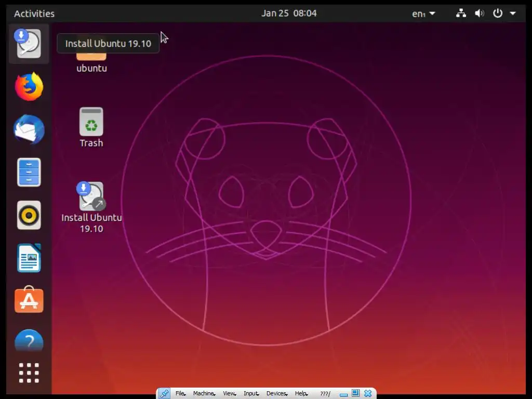Select the ubuntu home folder on desktop
This screenshot has width=532, height=399.
point(91,62)
